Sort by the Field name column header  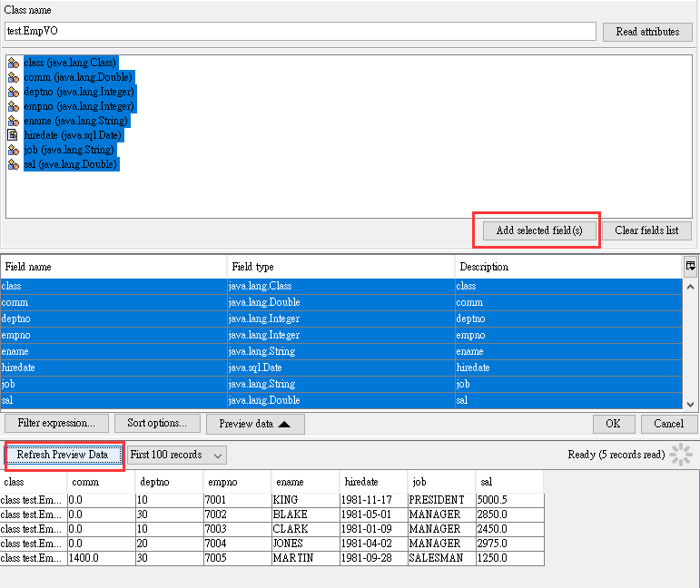coord(113,267)
